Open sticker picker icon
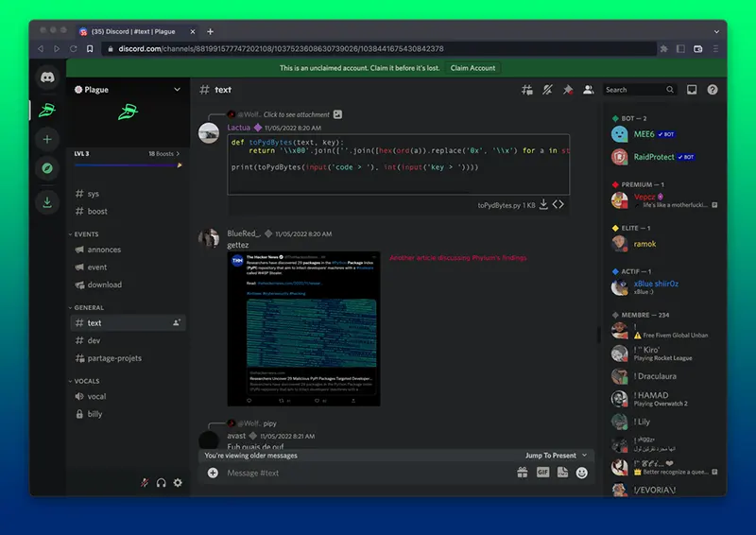The height and width of the screenshot is (535, 756). (562, 473)
